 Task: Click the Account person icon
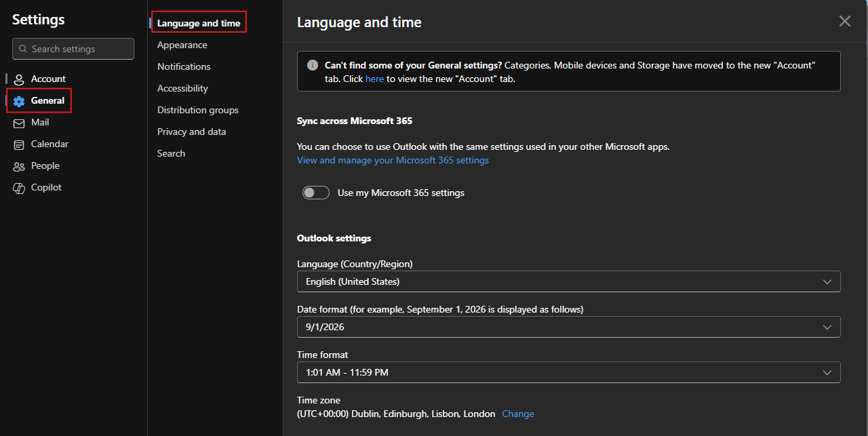click(19, 79)
